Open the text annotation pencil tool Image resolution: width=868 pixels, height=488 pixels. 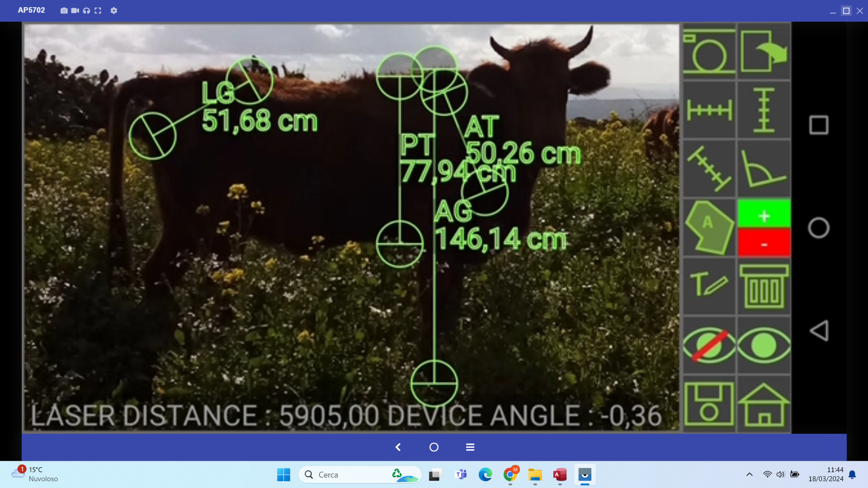[708, 286]
